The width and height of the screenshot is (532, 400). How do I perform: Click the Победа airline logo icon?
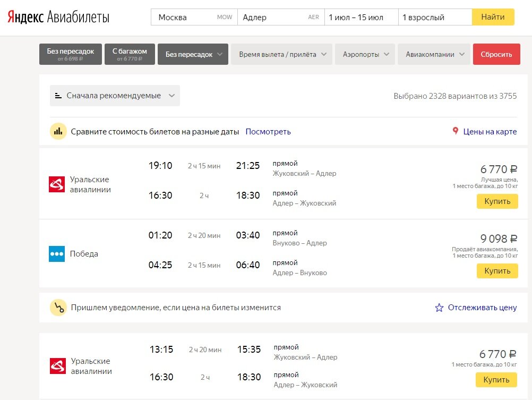pyautogui.click(x=57, y=254)
